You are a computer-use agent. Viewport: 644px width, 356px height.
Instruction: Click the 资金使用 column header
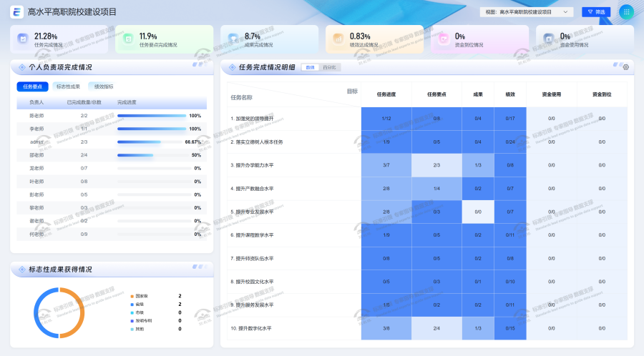click(551, 94)
